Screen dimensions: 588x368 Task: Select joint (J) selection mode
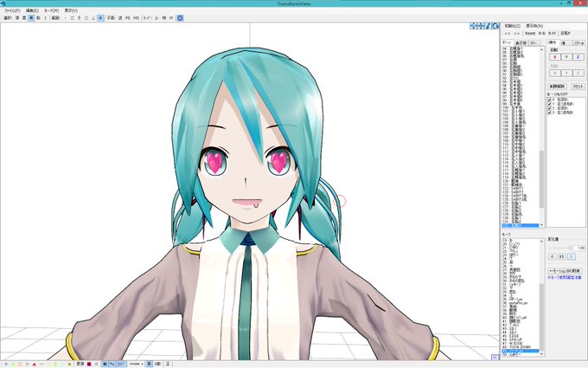click(45, 18)
